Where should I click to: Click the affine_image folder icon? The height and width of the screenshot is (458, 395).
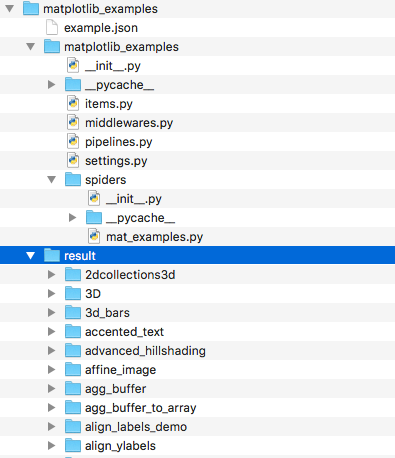[x=73, y=369]
